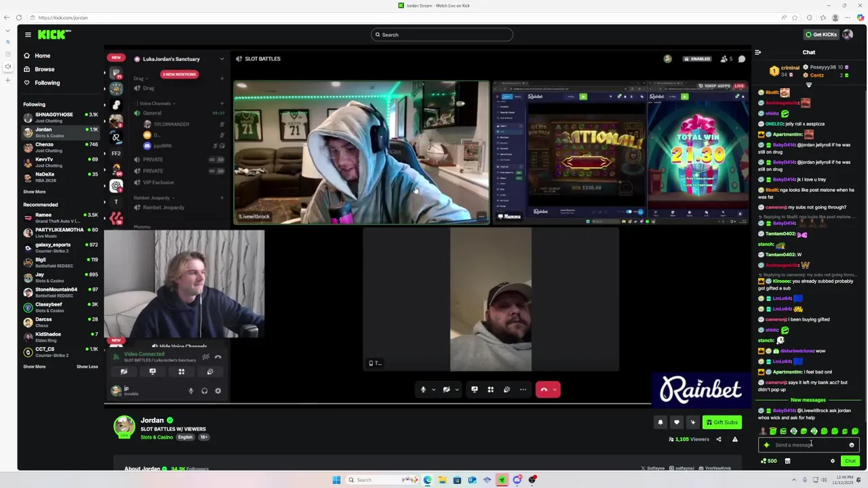Open NaDeXe channel from Following list
The image size is (868, 488).
click(60, 177)
